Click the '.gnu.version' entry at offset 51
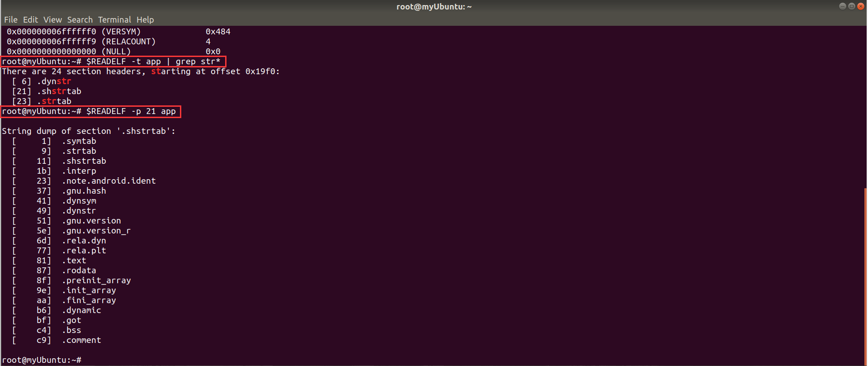 91,221
